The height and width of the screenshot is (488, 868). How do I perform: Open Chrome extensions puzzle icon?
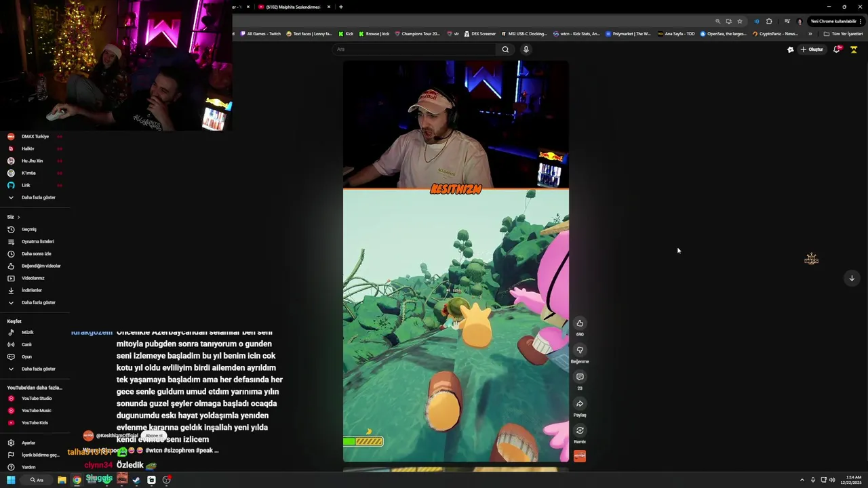point(769,21)
